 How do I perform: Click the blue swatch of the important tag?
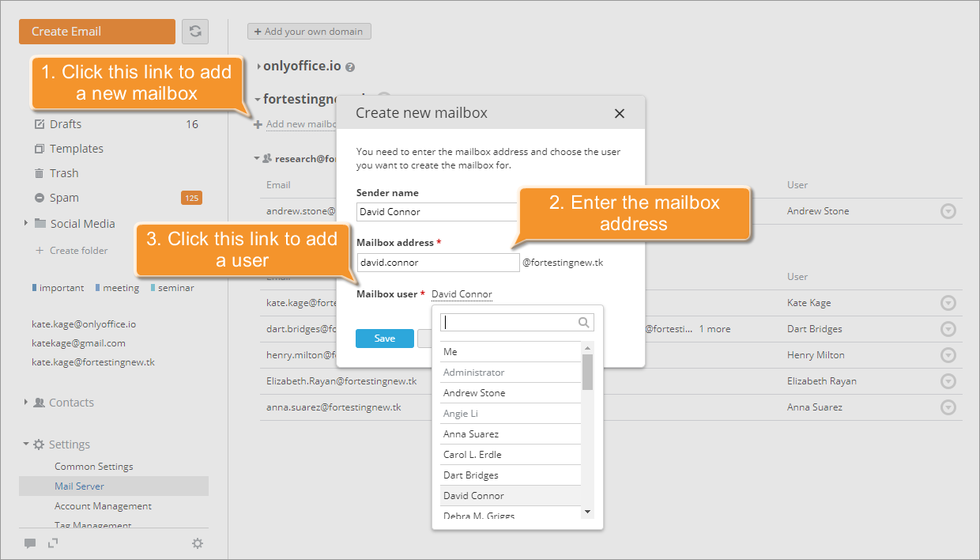coord(34,287)
